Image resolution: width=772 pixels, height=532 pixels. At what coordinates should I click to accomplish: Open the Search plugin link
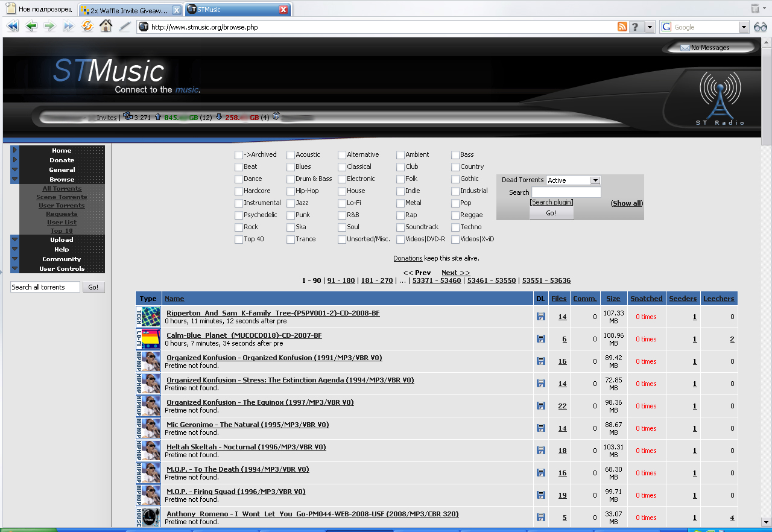551,202
